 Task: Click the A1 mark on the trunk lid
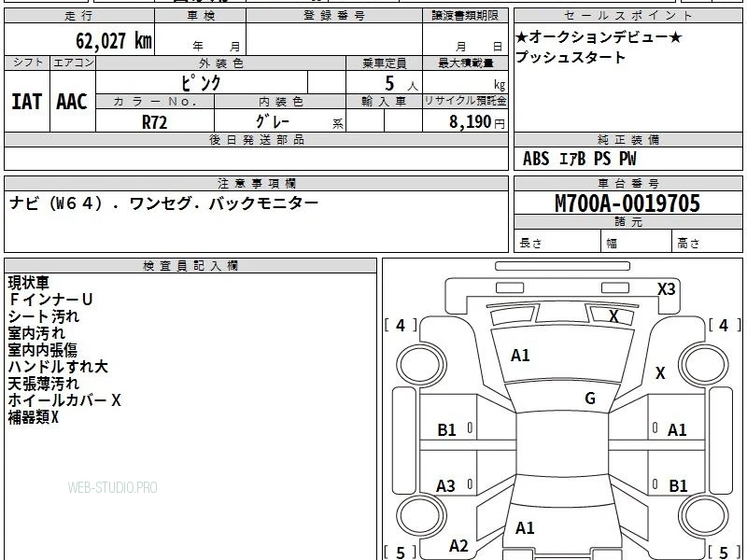pyautogui.click(x=525, y=528)
